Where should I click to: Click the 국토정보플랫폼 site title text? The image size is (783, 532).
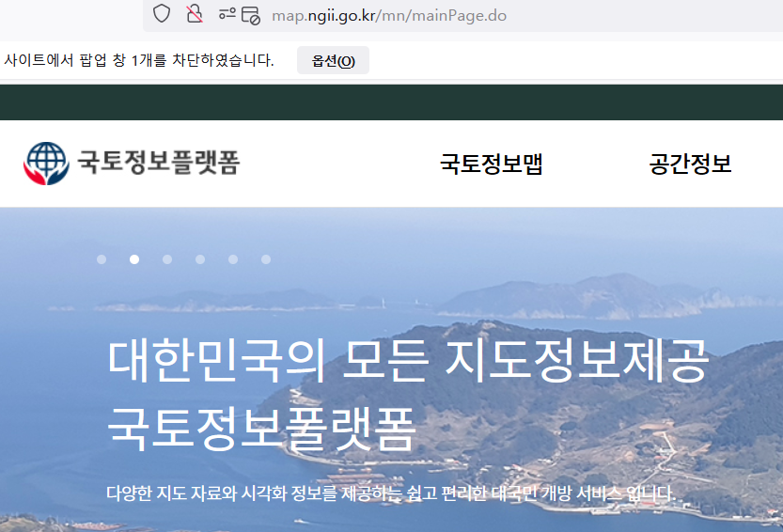[158, 163]
